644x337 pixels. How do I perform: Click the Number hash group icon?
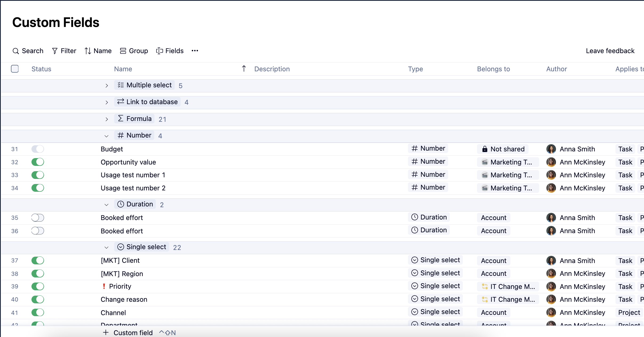[x=121, y=135]
